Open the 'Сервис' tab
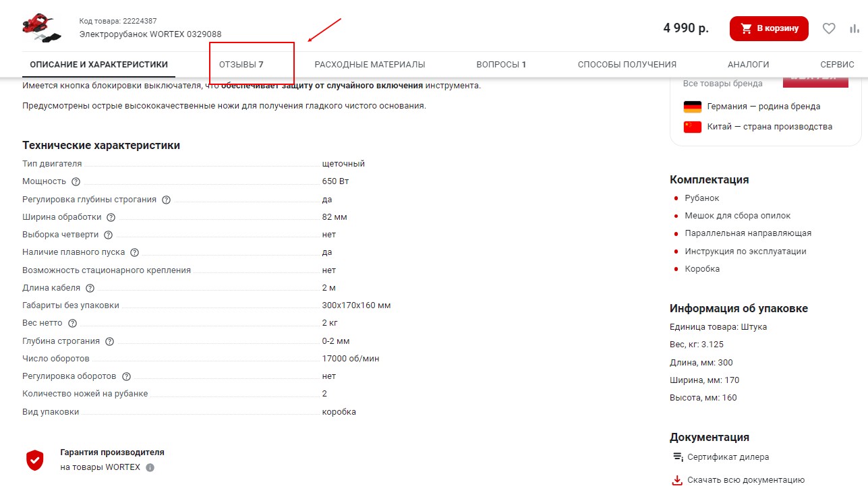Image resolution: width=868 pixels, height=501 pixels. (837, 65)
